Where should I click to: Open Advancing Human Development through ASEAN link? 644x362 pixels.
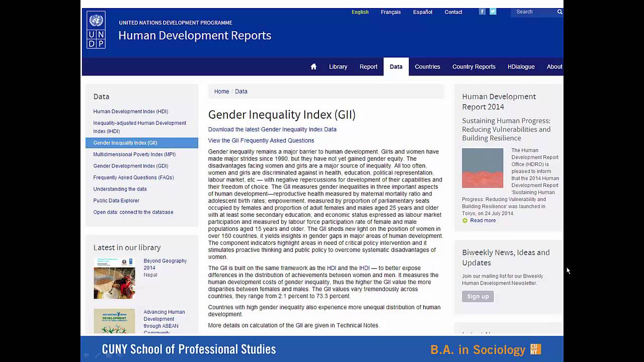tap(165, 322)
